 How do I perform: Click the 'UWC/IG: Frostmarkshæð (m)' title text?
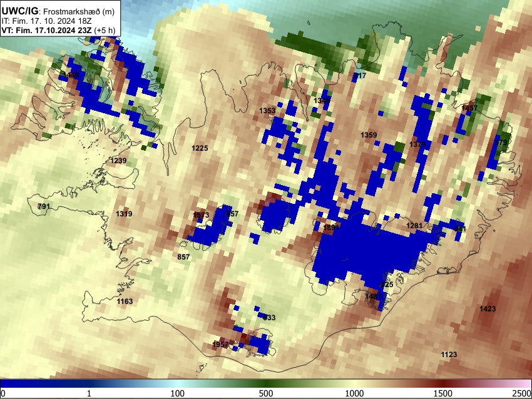pyautogui.click(x=58, y=11)
